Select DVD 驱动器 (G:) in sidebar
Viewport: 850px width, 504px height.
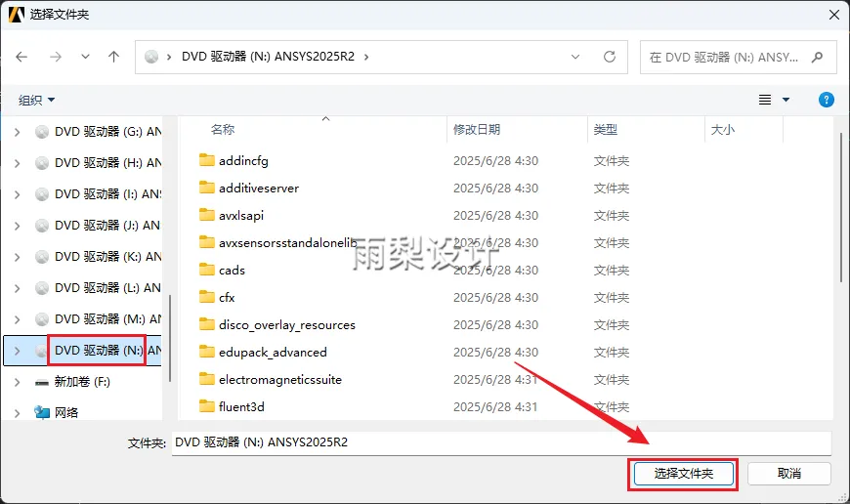pyautogui.click(x=107, y=132)
